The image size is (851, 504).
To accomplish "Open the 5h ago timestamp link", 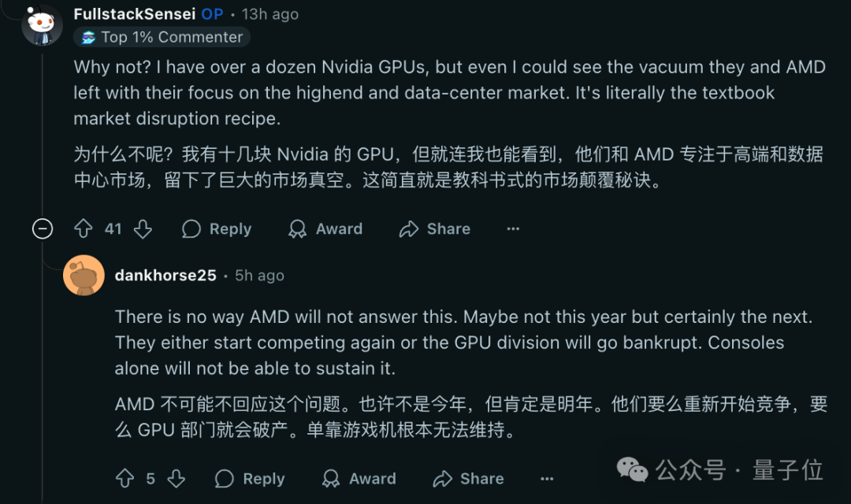I will [x=259, y=276].
